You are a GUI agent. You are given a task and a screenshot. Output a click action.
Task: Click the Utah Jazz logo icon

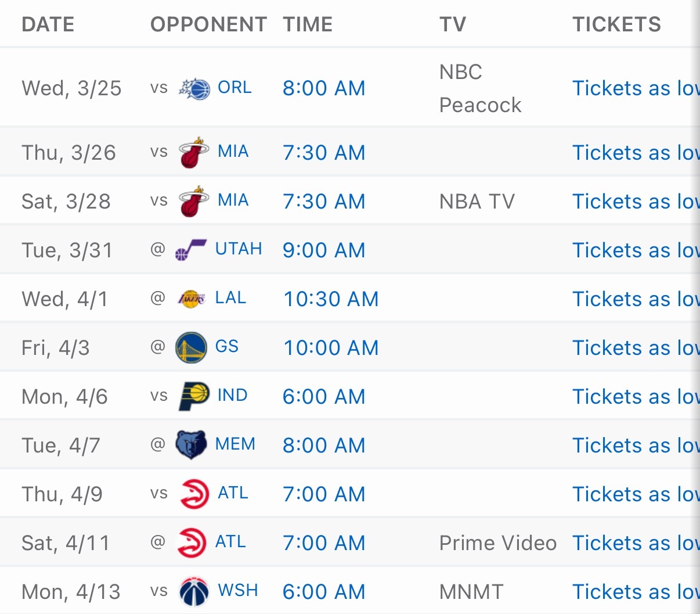(190, 250)
